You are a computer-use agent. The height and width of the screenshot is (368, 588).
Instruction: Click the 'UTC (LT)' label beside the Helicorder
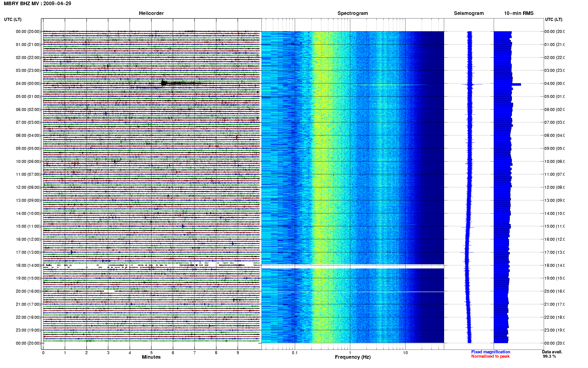pos(13,19)
